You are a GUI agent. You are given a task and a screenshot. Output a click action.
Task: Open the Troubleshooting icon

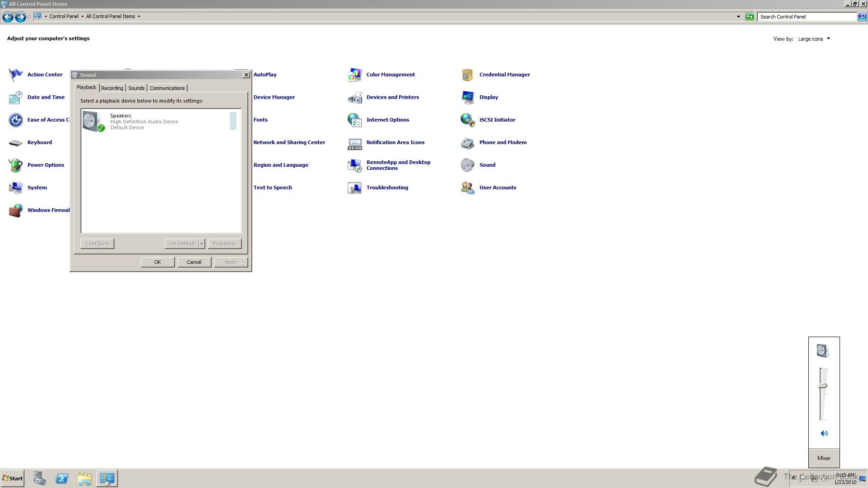[x=355, y=188]
